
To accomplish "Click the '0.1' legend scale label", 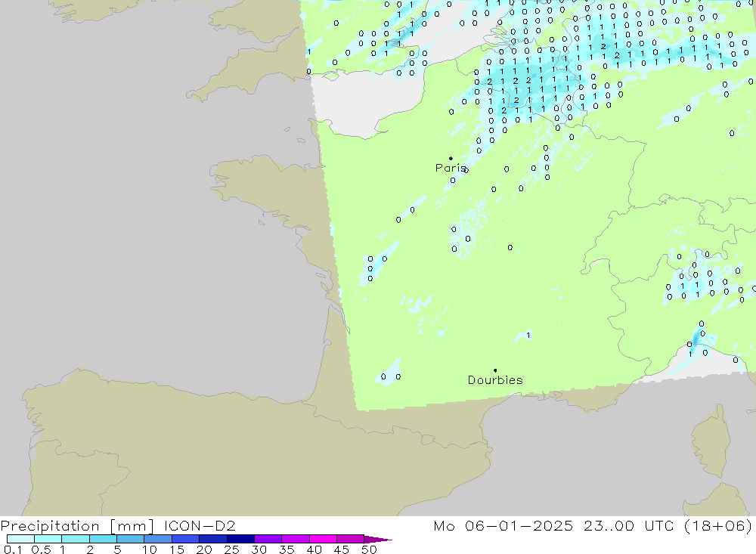I will point(13,549).
